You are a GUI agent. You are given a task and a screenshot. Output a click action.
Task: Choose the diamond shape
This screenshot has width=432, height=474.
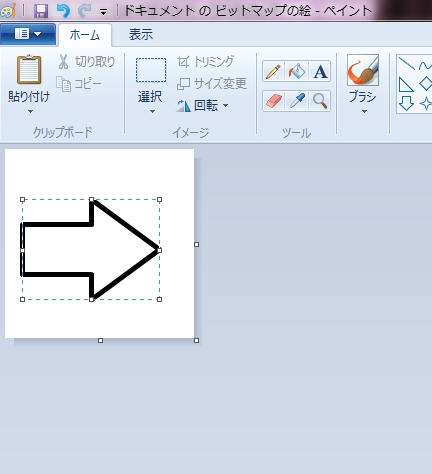coord(426,84)
